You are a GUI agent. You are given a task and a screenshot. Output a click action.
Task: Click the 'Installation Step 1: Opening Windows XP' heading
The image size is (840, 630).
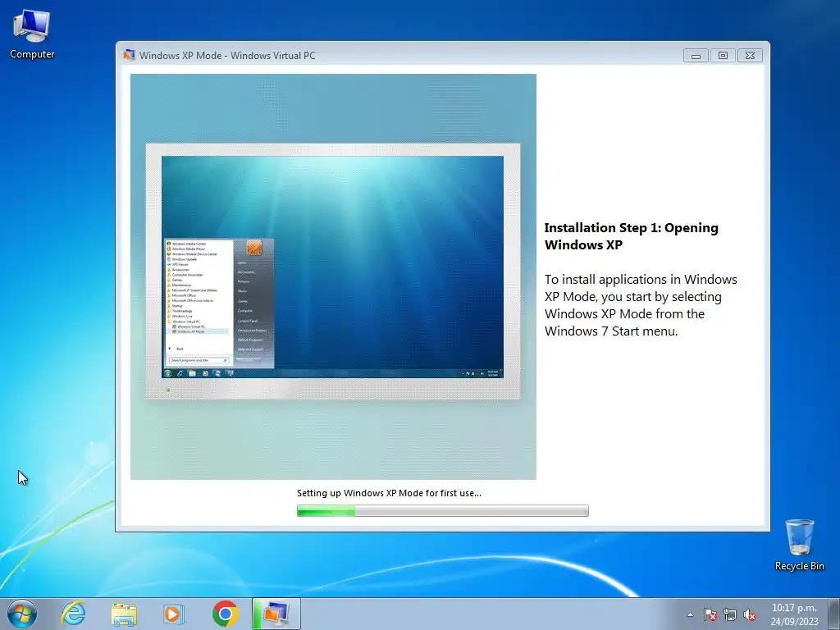click(x=631, y=236)
